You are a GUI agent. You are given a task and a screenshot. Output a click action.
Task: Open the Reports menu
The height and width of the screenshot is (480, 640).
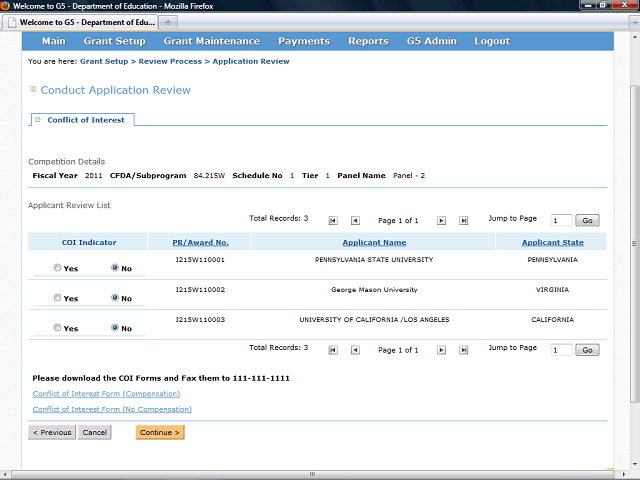click(368, 41)
